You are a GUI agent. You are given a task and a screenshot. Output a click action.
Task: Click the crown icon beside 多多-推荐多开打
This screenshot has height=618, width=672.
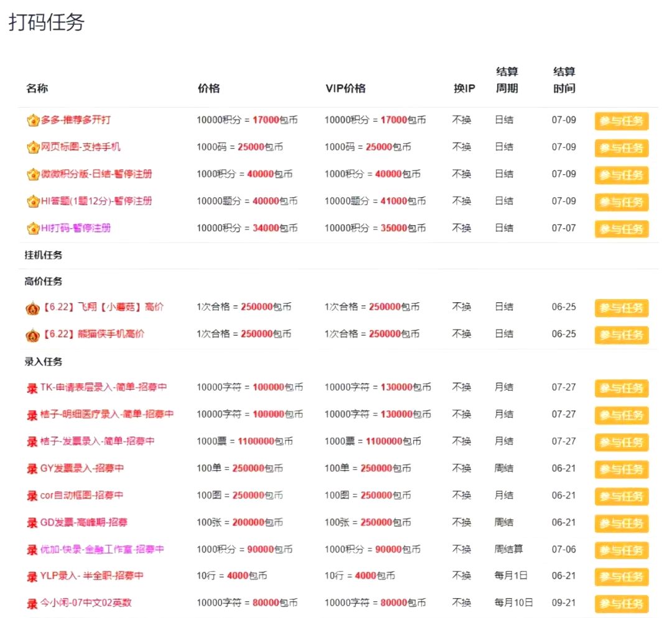point(32,120)
